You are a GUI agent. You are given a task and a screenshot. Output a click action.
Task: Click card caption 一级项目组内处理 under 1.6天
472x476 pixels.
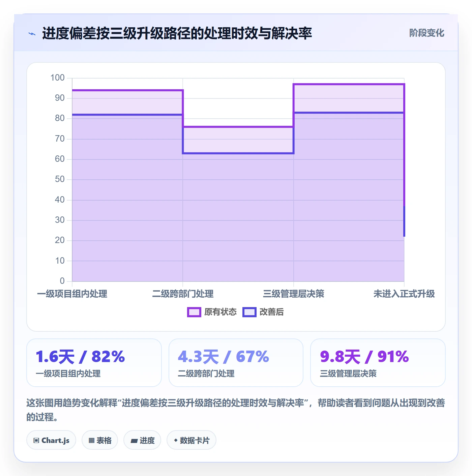coord(68,374)
